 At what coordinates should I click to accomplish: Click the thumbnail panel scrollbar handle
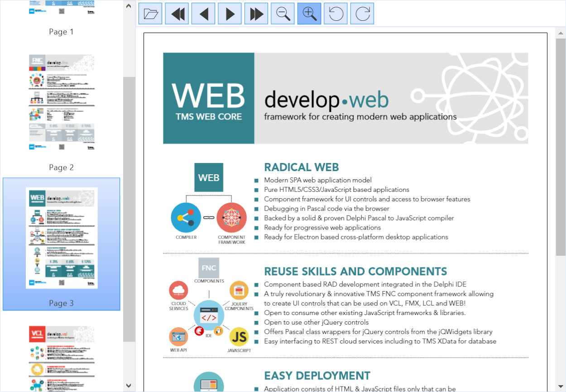pos(129,208)
